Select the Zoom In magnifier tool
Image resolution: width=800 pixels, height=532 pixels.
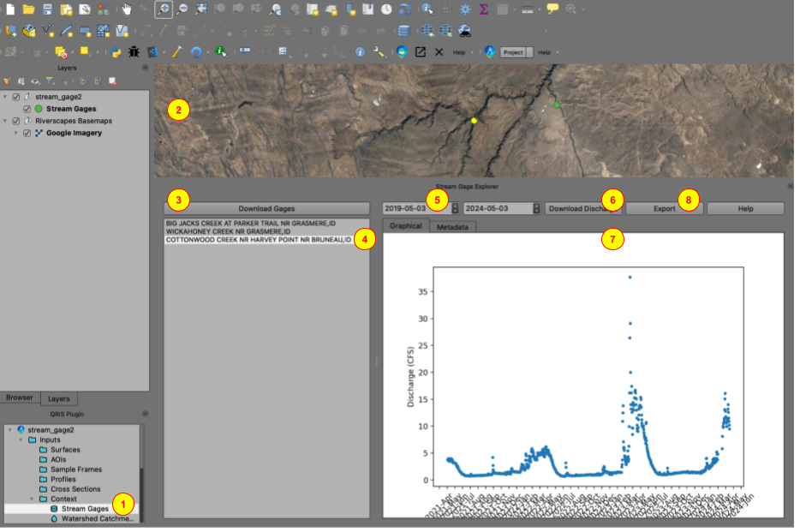[164, 9]
